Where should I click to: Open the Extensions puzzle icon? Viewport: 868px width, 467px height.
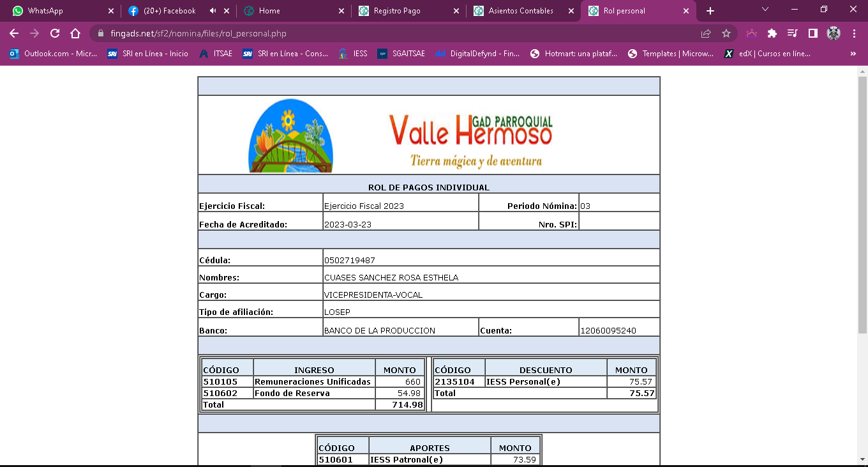pos(772,33)
